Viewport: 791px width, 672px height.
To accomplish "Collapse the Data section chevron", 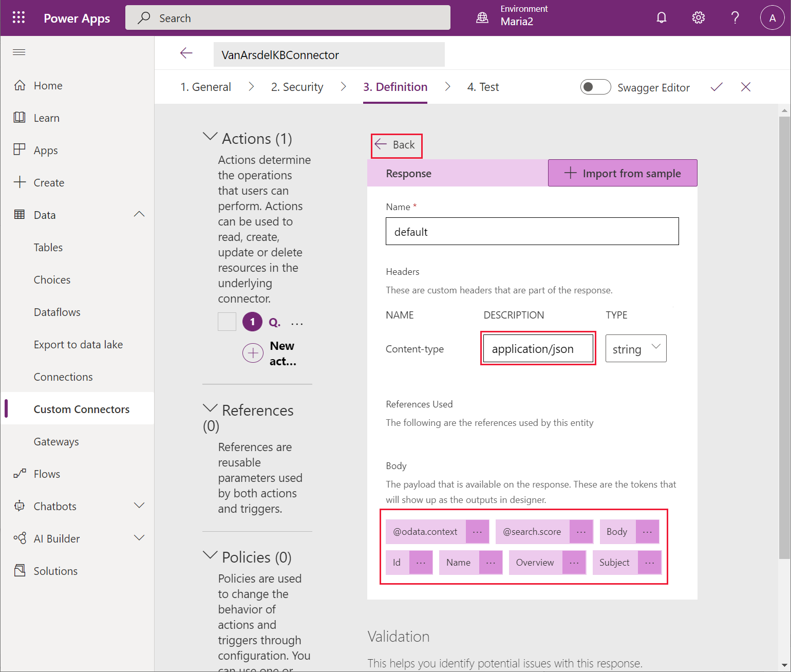I will point(139,215).
